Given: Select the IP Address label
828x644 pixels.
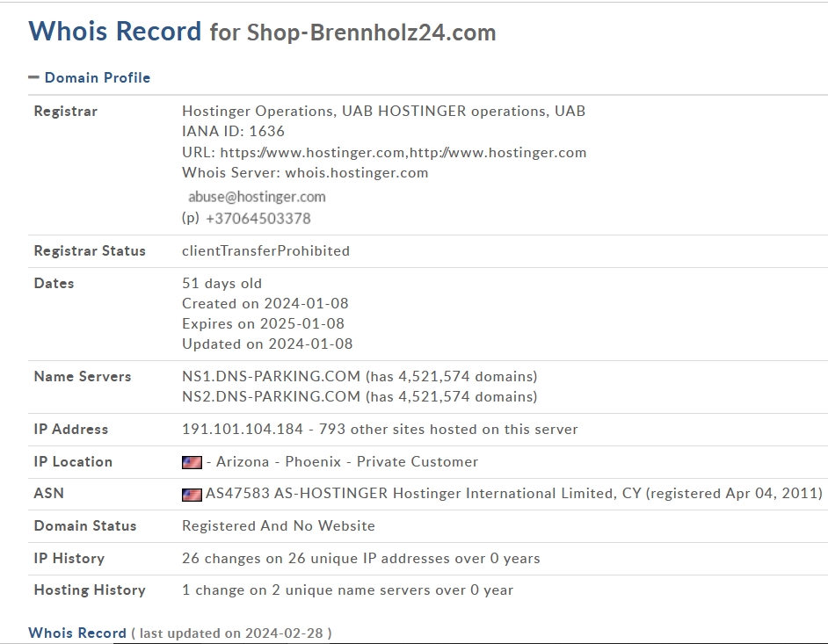Looking at the screenshot, I should (x=71, y=429).
